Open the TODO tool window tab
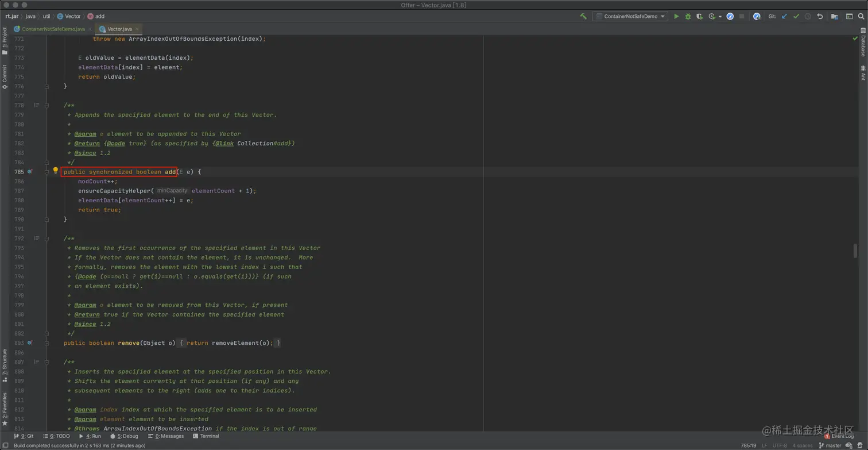The image size is (868, 450). (x=56, y=436)
